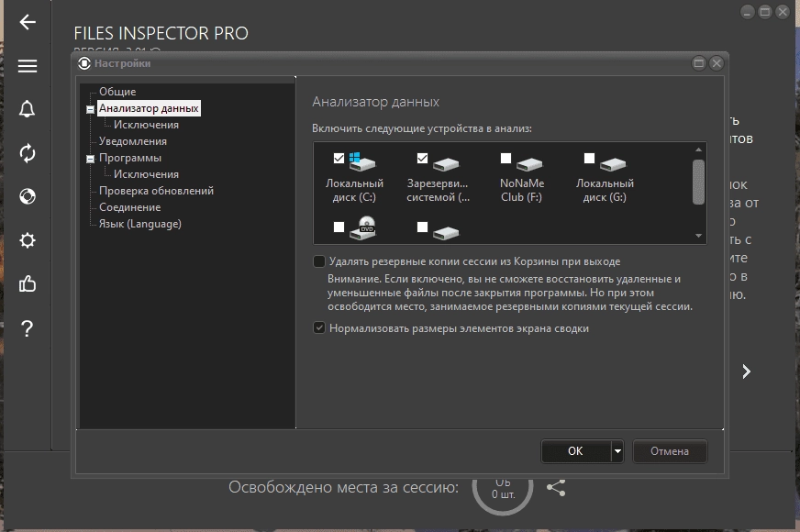
Task: Click the Зарезерви... системой drive icon
Action: (446, 164)
